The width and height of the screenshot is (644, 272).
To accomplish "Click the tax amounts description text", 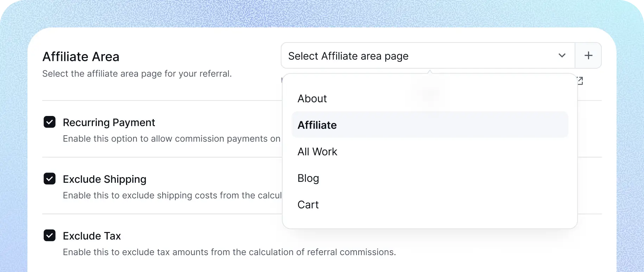I will (x=229, y=252).
